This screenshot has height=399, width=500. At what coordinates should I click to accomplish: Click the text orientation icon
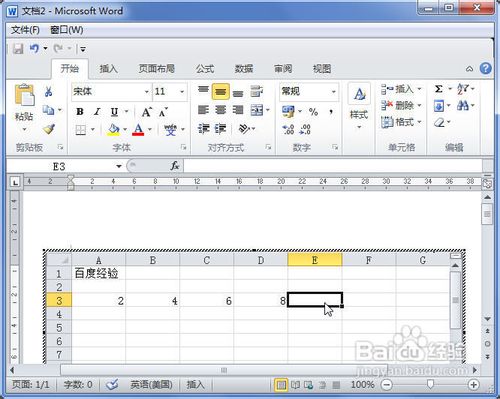[x=245, y=129]
